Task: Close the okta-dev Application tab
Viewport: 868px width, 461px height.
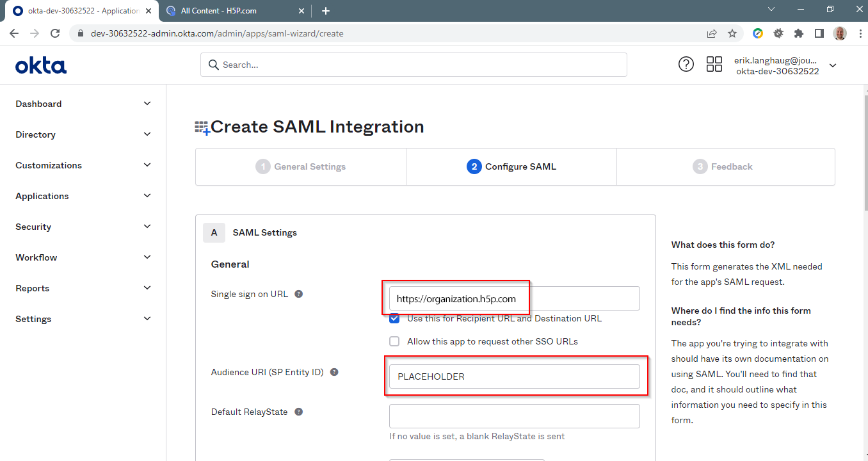Action: pyautogui.click(x=150, y=10)
